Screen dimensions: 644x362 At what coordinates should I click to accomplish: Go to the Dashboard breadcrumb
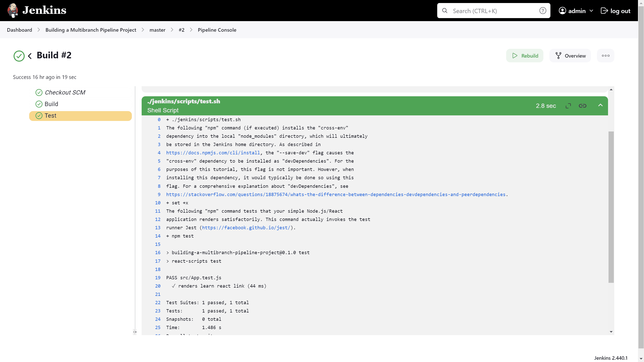19,30
